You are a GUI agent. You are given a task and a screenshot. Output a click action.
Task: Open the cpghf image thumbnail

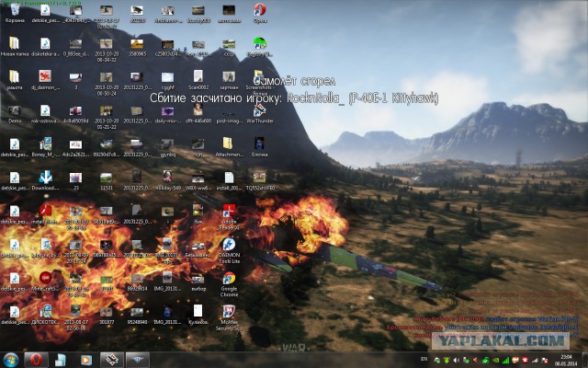tap(167, 80)
